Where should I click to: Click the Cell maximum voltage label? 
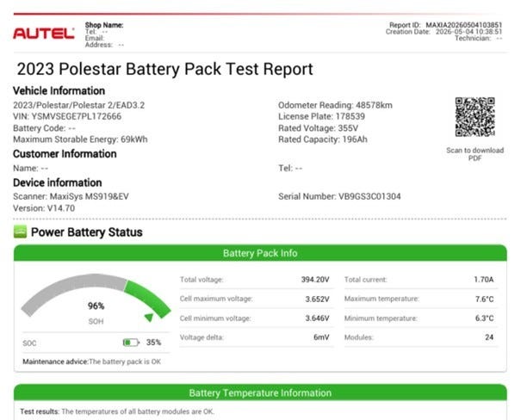point(216,299)
